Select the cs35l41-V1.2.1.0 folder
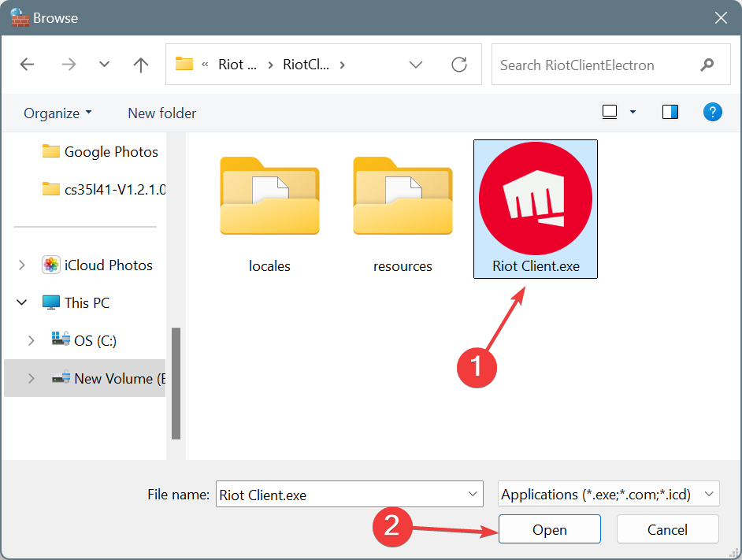This screenshot has height=560, width=742. coord(104,189)
